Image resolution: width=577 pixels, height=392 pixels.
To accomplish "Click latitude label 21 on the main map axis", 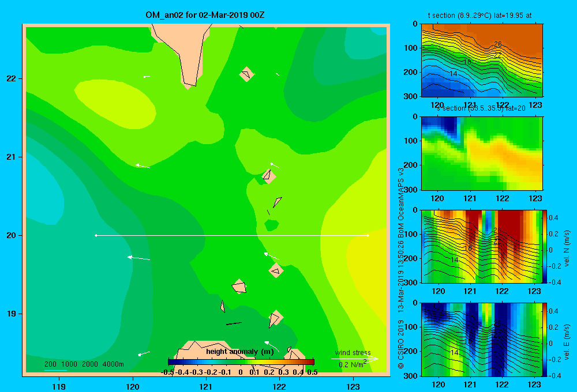I will click(x=12, y=157).
